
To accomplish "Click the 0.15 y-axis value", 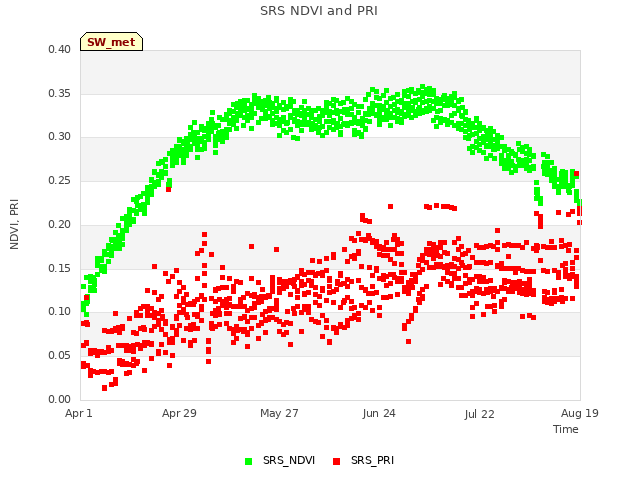I will [59, 269].
